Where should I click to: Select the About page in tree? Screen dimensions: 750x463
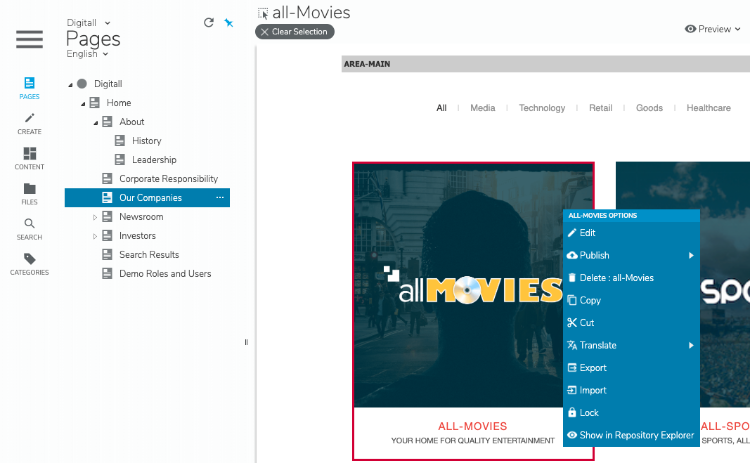132,122
